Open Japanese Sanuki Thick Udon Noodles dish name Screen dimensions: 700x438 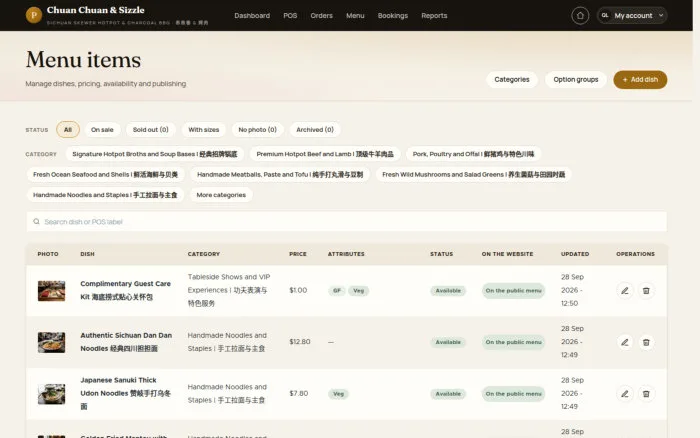pyautogui.click(x=125, y=393)
